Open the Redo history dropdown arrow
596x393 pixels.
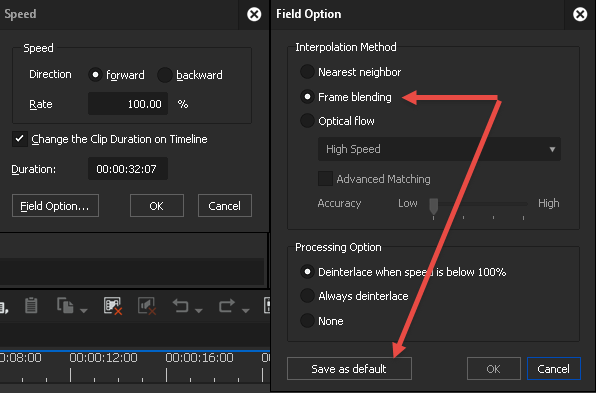point(246,311)
